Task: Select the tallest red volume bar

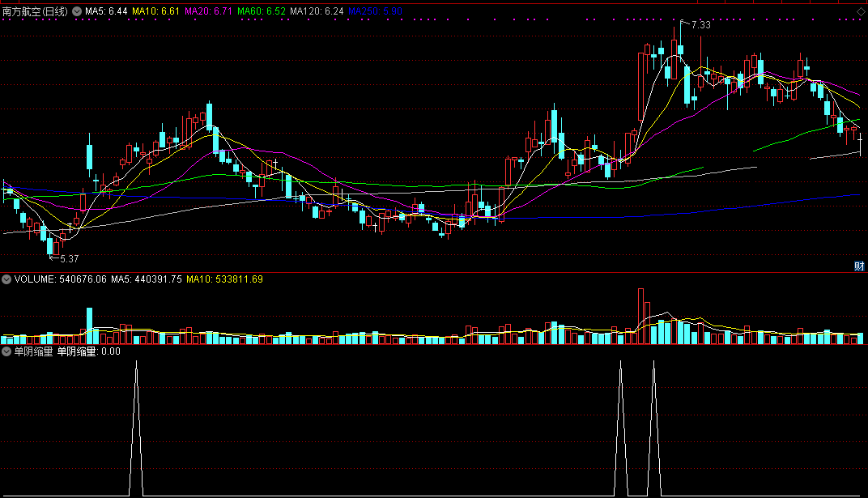Action: pos(641,316)
